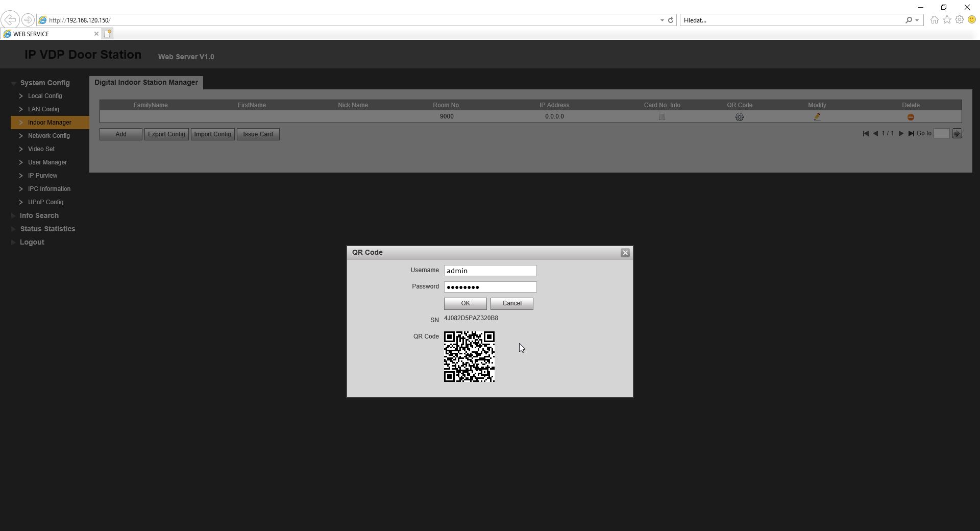The width and height of the screenshot is (980, 531).
Task: Close the QR Code dialog with X
Action: click(x=625, y=253)
